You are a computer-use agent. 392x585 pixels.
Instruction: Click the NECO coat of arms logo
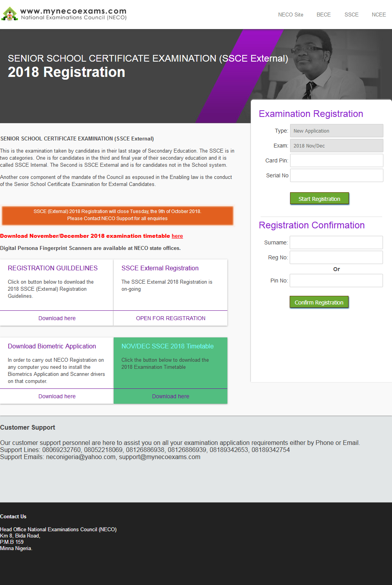(x=10, y=14)
